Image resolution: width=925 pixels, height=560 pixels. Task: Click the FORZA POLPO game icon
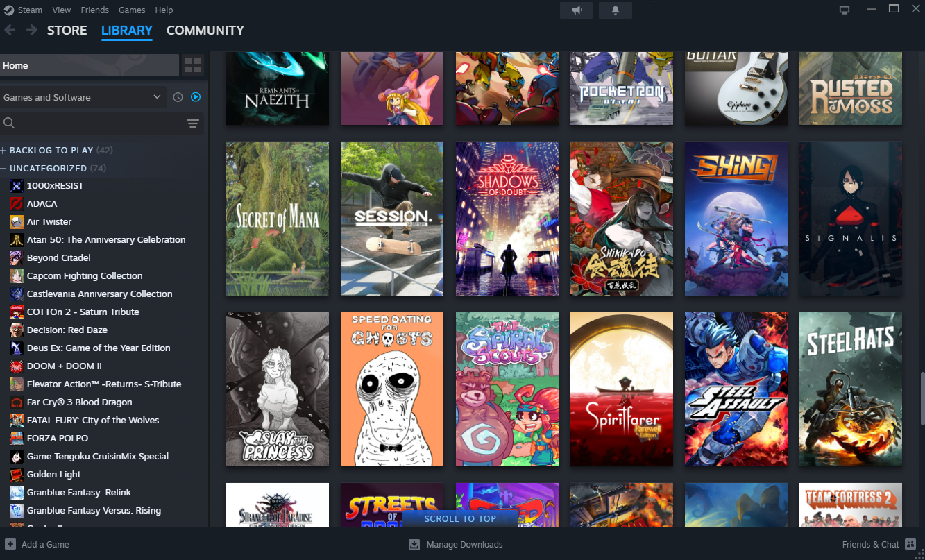17,439
